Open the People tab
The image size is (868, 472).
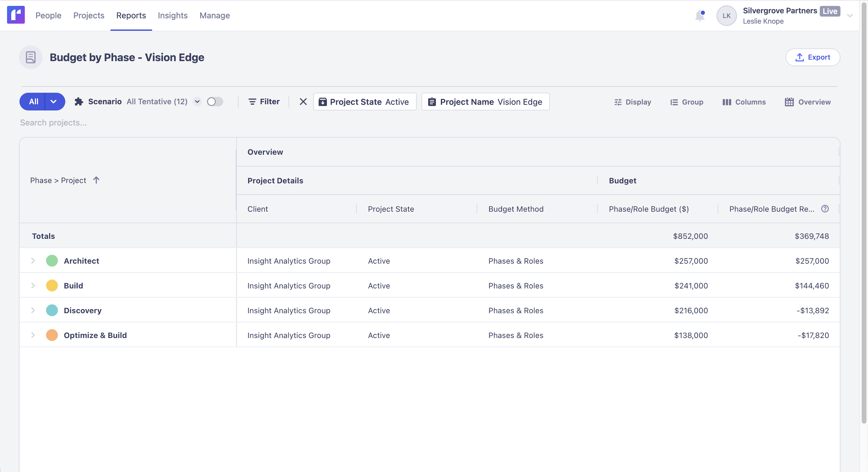tap(48, 15)
